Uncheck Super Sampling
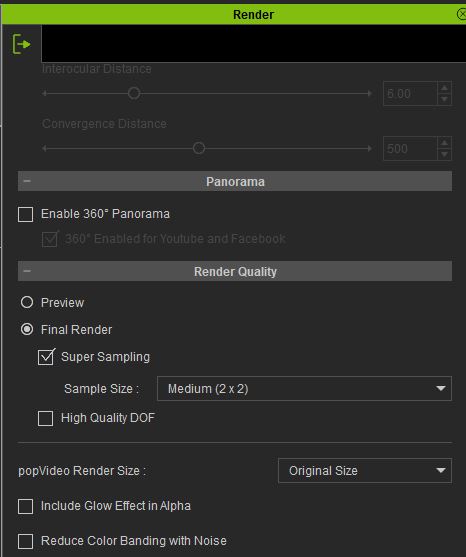This screenshot has height=557, width=466. click(x=46, y=357)
